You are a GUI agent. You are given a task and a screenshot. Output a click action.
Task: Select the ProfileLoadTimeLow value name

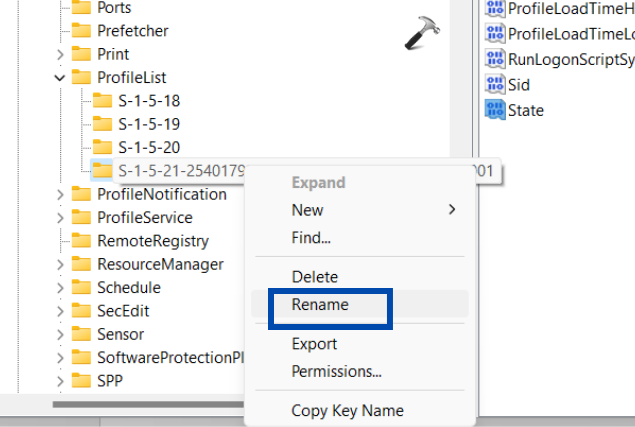tap(571, 34)
